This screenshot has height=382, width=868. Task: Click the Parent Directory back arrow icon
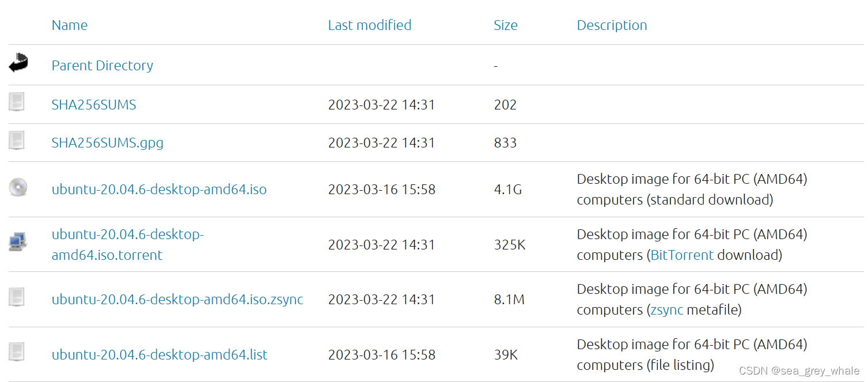point(17,63)
